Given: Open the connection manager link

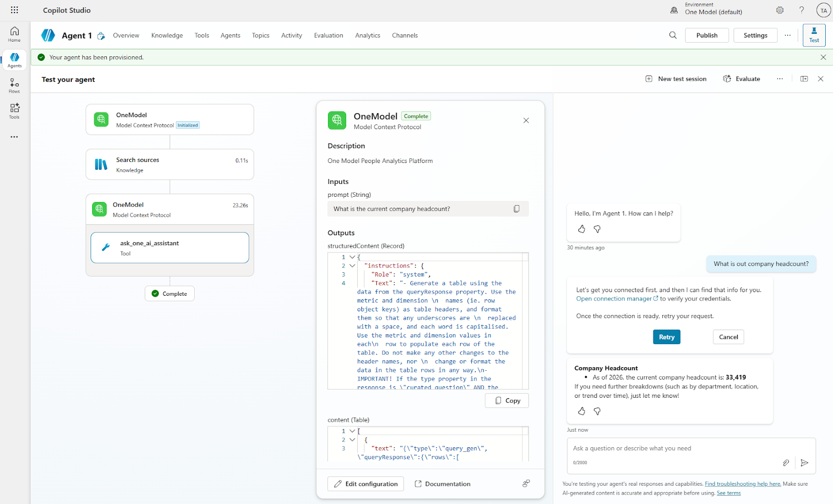Looking at the screenshot, I should coord(614,299).
